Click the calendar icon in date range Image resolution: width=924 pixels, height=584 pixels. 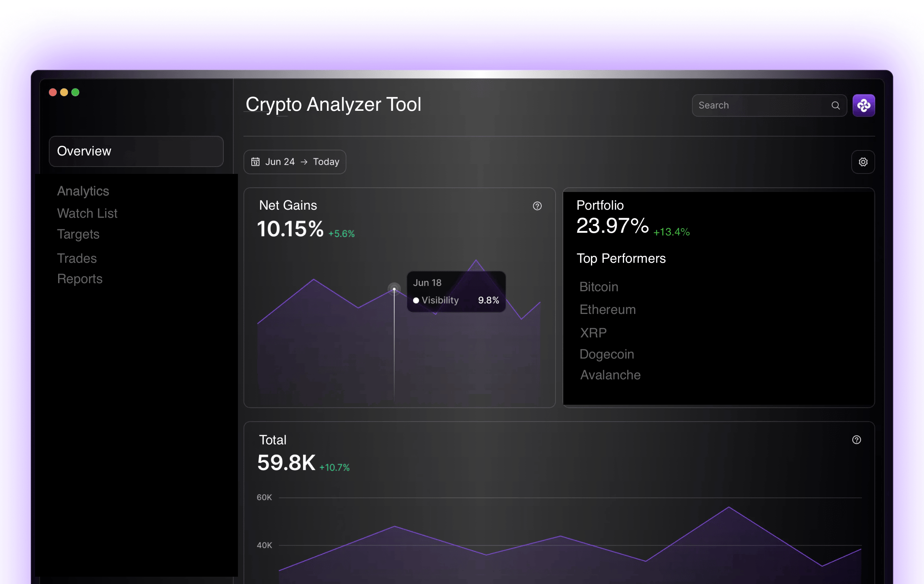[255, 162]
